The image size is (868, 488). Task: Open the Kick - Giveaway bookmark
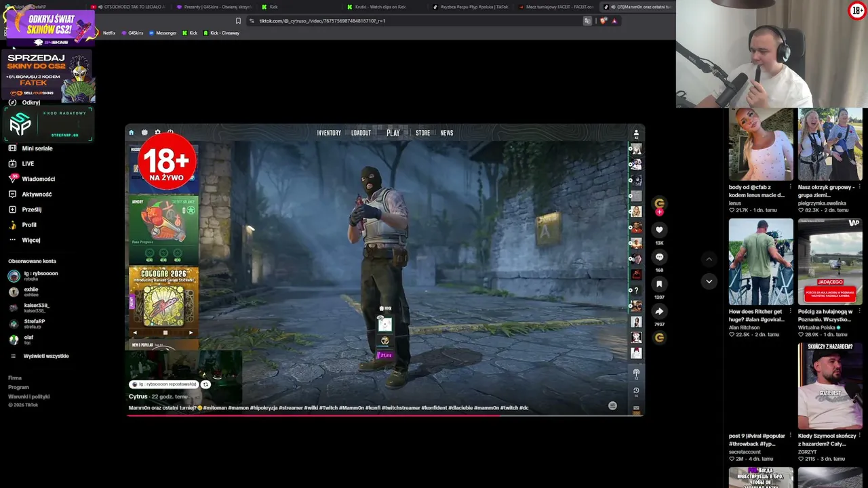(x=221, y=33)
